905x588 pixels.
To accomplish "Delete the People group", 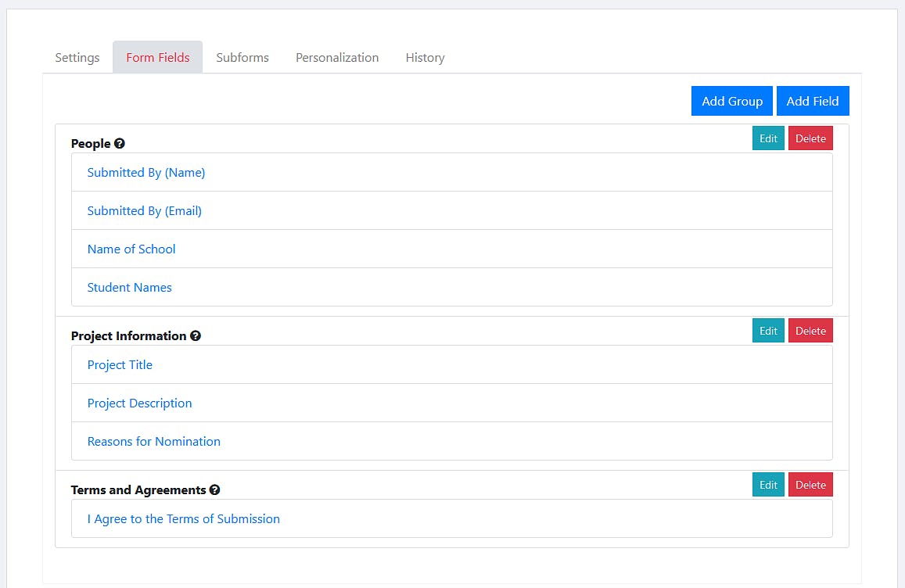I will point(810,138).
